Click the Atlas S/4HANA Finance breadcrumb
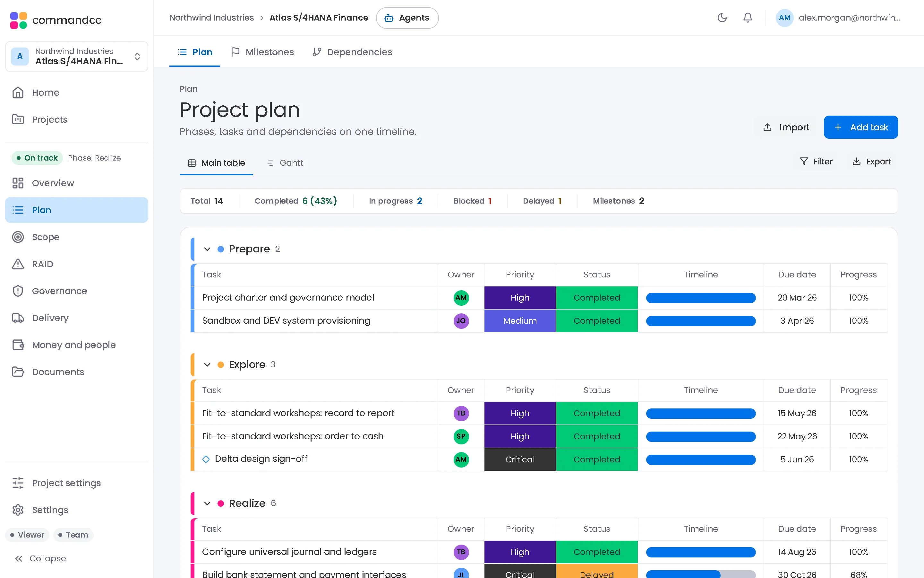 pos(319,18)
